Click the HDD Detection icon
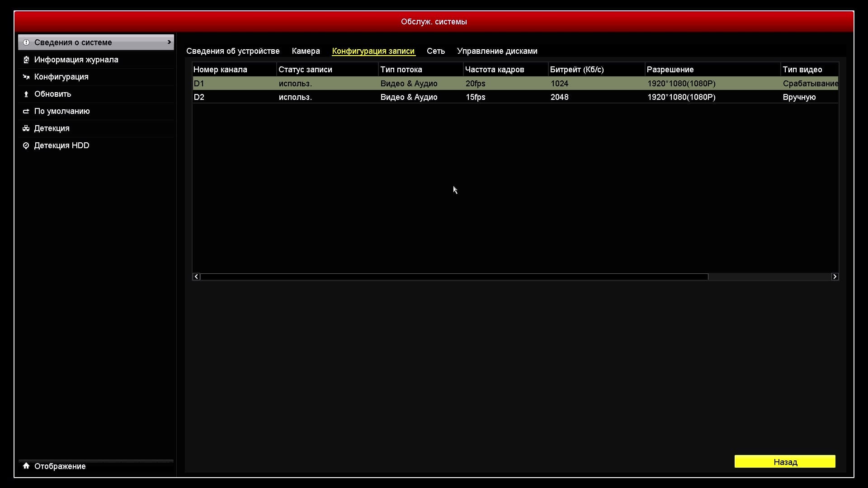 (26, 145)
